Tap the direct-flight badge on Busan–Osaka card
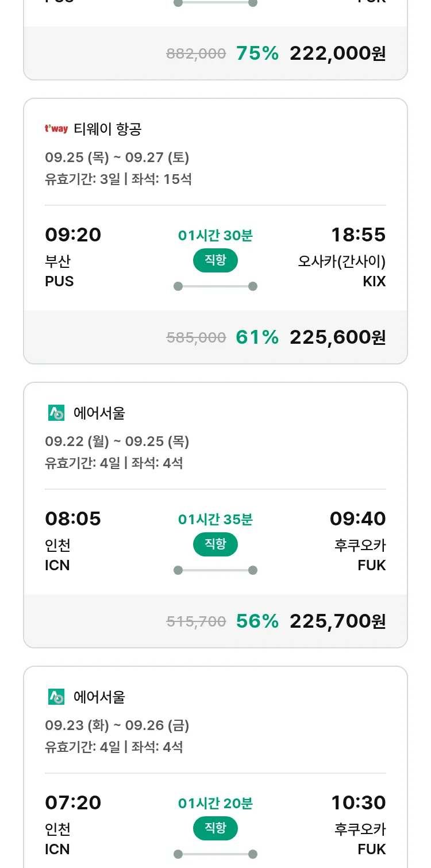This screenshot has width=431, height=868. coord(215,260)
